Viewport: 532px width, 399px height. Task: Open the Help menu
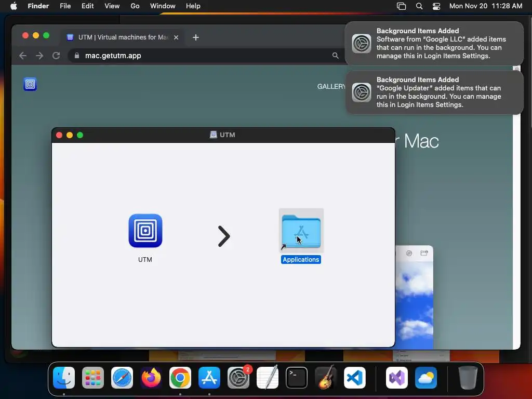pos(193,6)
